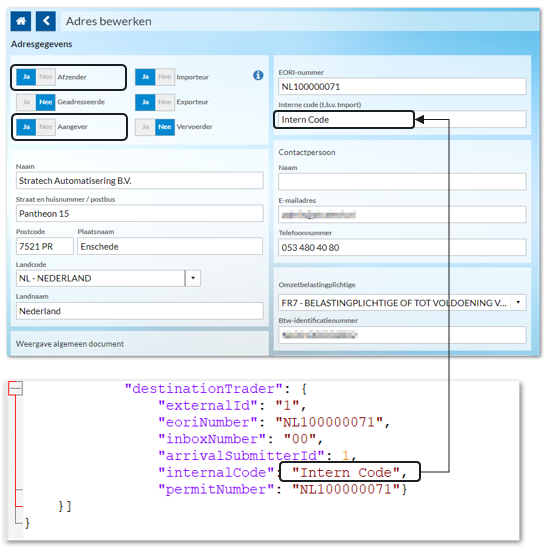The height and width of the screenshot is (557, 556).
Task: Click the company Naam field
Action: coord(140,181)
